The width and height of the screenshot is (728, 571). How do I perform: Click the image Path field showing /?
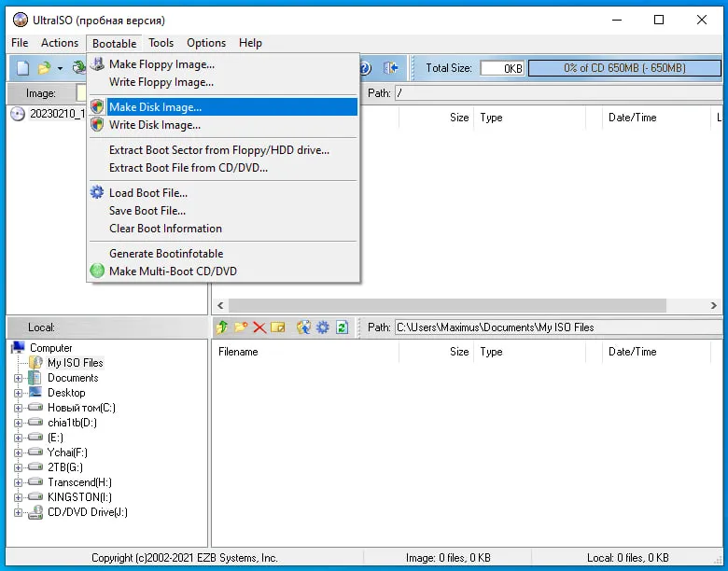(x=558, y=93)
